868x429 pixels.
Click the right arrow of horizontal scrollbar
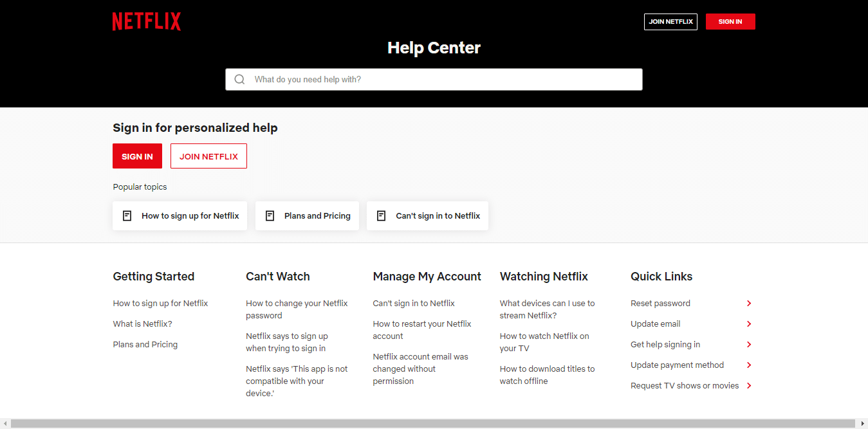(863, 424)
